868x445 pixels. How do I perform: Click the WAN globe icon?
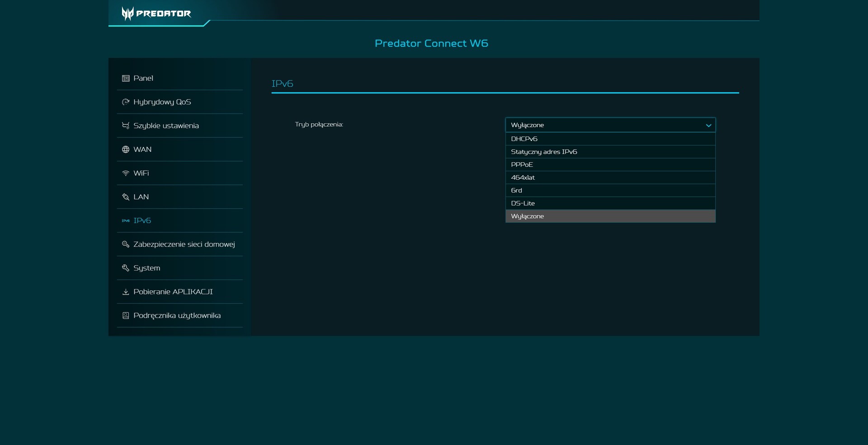(x=126, y=150)
